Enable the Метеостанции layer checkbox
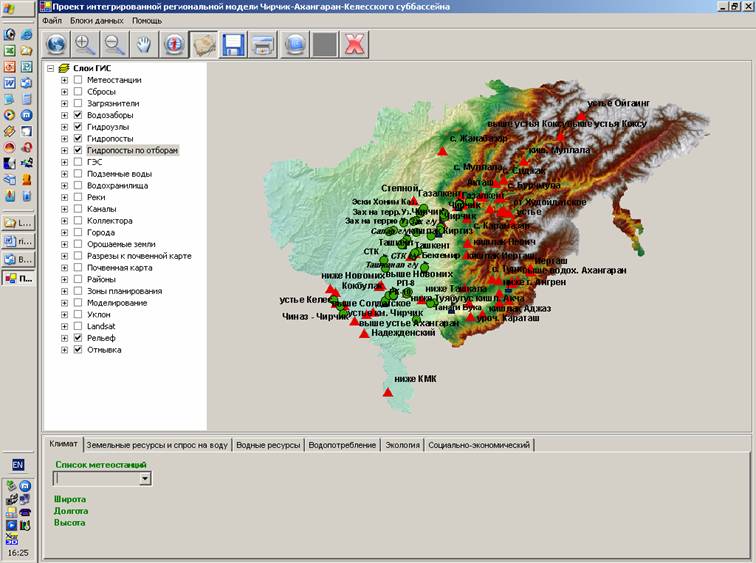The width and height of the screenshot is (756, 563). click(78, 80)
